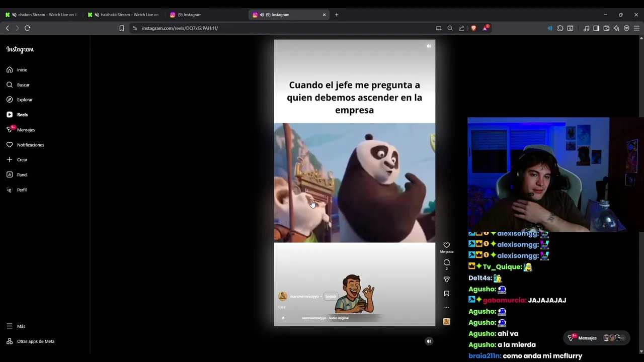Click gabomurcia chat username
Image resolution: width=644 pixels, height=362 pixels.
pos(505,300)
